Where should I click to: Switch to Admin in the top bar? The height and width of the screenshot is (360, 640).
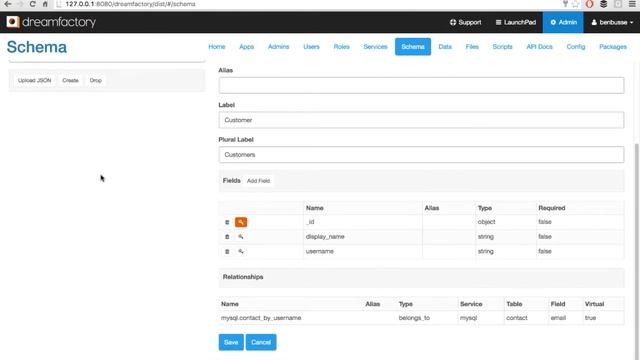[x=563, y=22]
